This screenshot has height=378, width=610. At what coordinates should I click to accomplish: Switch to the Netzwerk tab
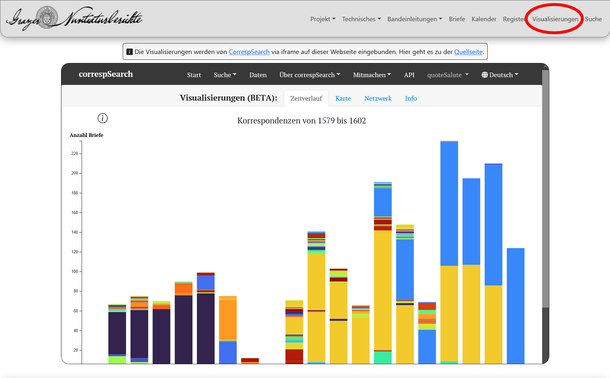[x=378, y=98]
